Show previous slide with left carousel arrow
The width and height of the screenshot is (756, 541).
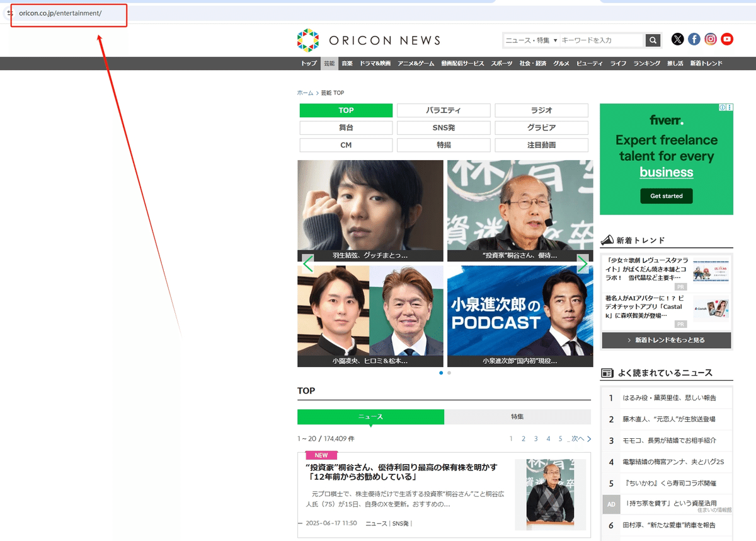(x=308, y=263)
